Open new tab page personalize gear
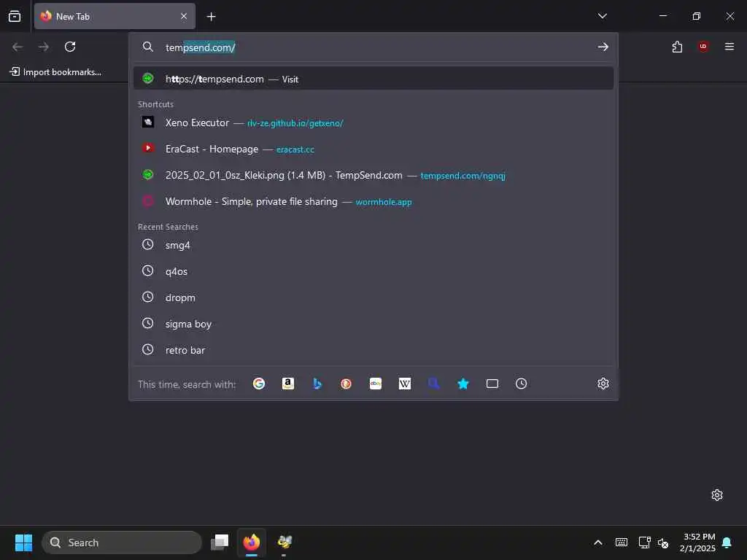Image resolution: width=747 pixels, height=560 pixels. (717, 495)
